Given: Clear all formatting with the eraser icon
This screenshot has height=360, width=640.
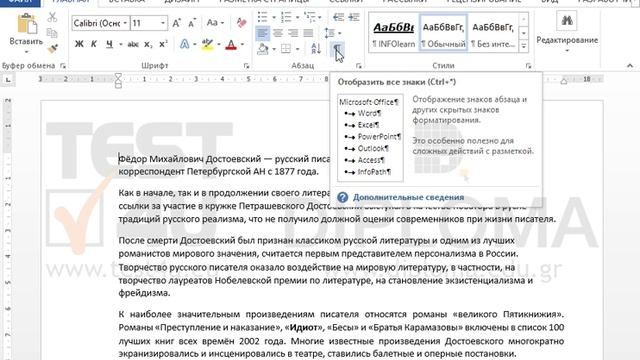Looking at the screenshot, I should (241, 23).
